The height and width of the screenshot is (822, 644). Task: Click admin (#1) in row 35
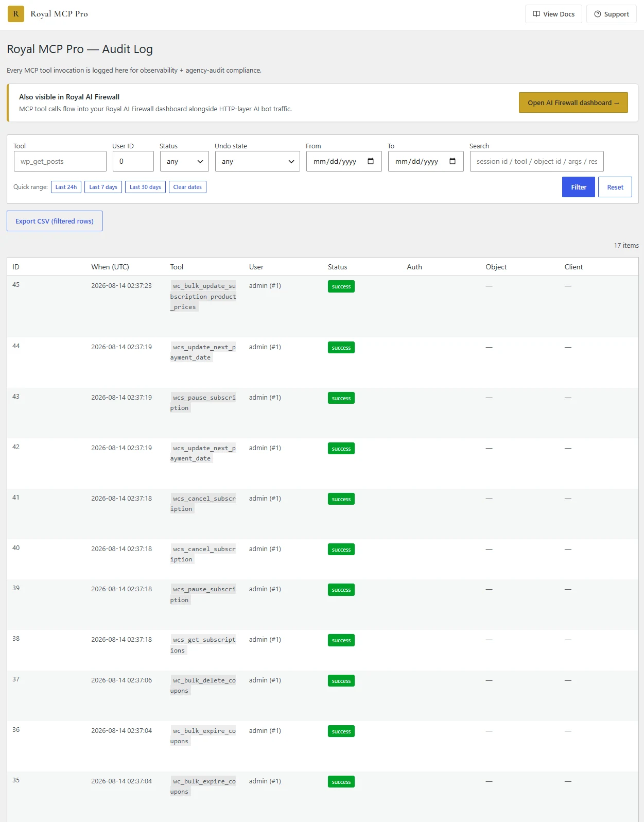pos(265,781)
